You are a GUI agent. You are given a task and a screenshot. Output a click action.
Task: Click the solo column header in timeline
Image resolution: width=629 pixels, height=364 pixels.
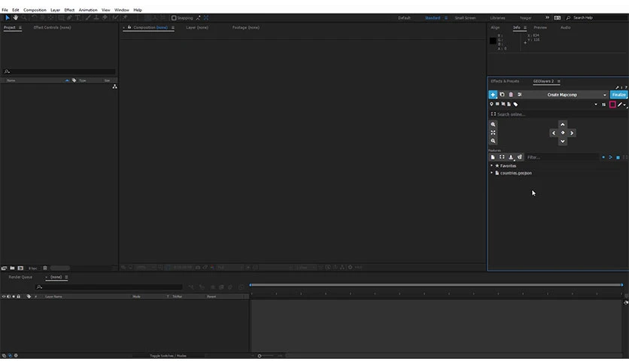tap(14, 296)
